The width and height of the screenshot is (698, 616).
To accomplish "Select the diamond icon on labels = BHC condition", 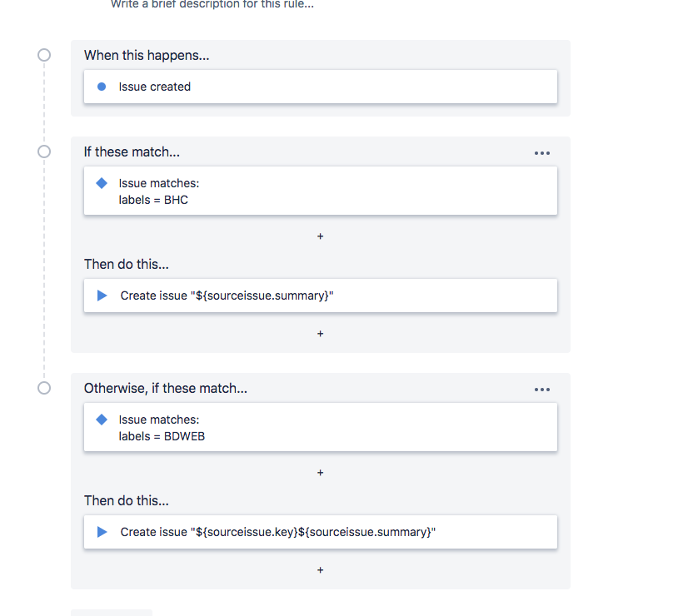I will 101,183.
